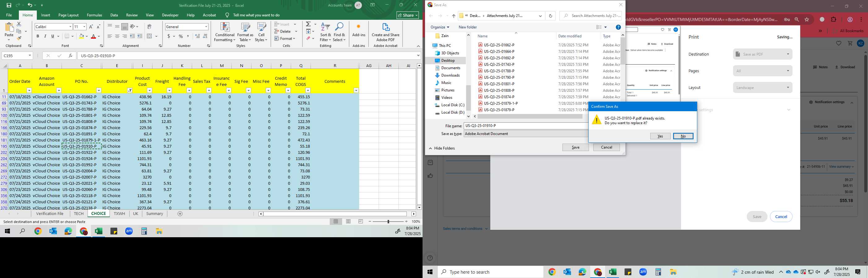868x278 pixels.
Task: Collapse folders with Hide Folders
Action: [x=442, y=149]
